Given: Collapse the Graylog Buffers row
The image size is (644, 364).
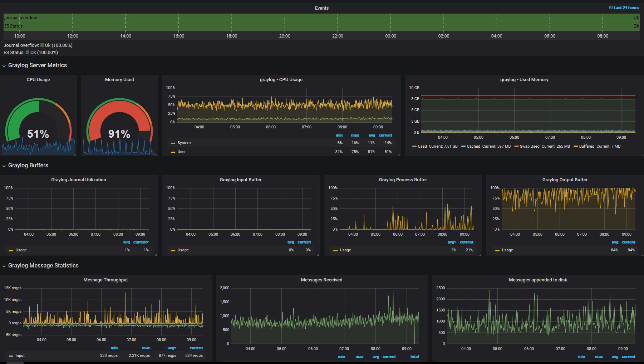Looking at the screenshot, I should 28,166.
